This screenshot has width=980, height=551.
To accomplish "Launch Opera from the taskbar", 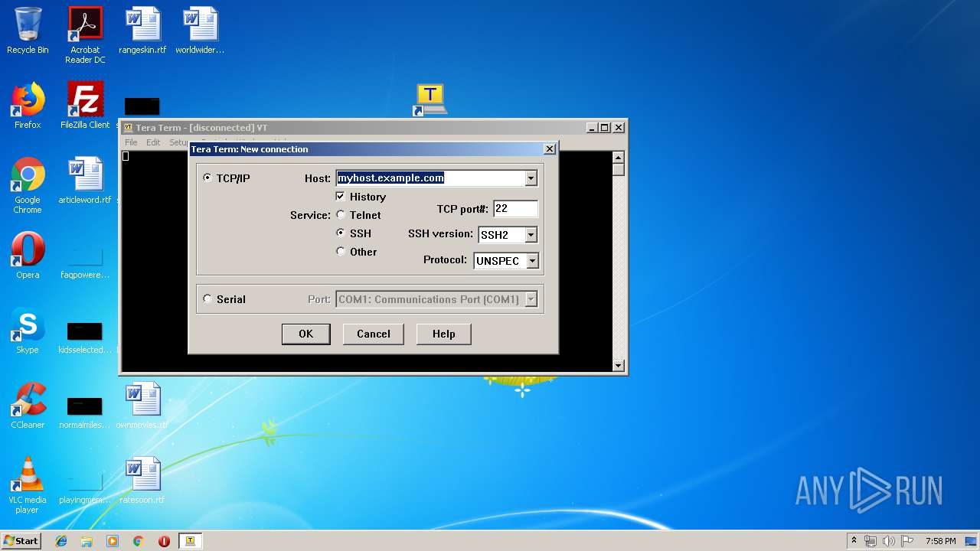I will coord(164,541).
